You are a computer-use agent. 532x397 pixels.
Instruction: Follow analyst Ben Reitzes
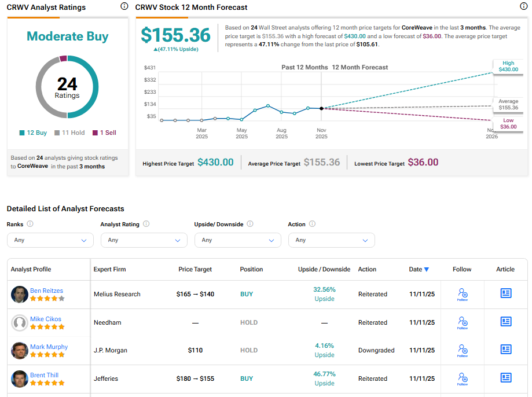pyautogui.click(x=462, y=295)
